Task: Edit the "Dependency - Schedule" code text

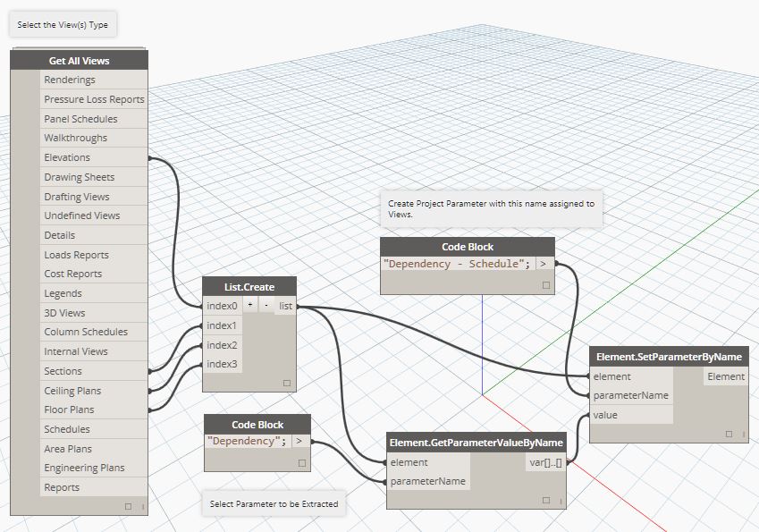Action: pyautogui.click(x=458, y=264)
